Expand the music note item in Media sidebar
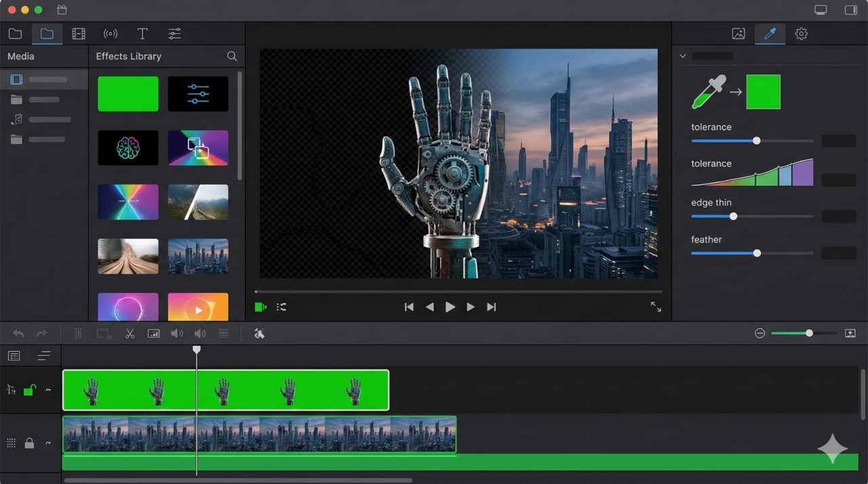Image resolution: width=868 pixels, height=484 pixels. (17, 119)
